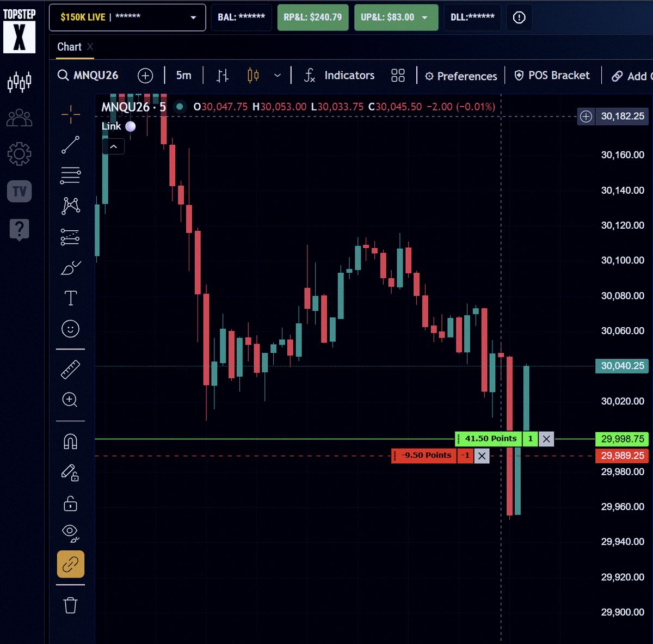Image resolution: width=653 pixels, height=644 pixels.
Task: Toggle stay in drawing mode pencil lock
Action: (x=70, y=472)
